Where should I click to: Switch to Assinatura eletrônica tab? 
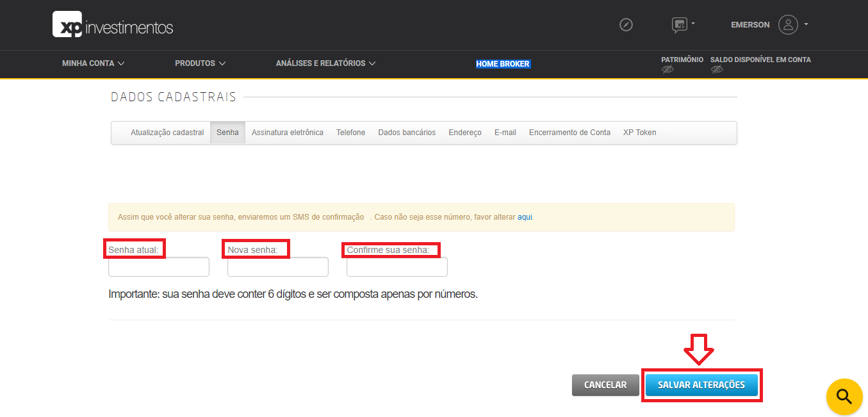[288, 133]
